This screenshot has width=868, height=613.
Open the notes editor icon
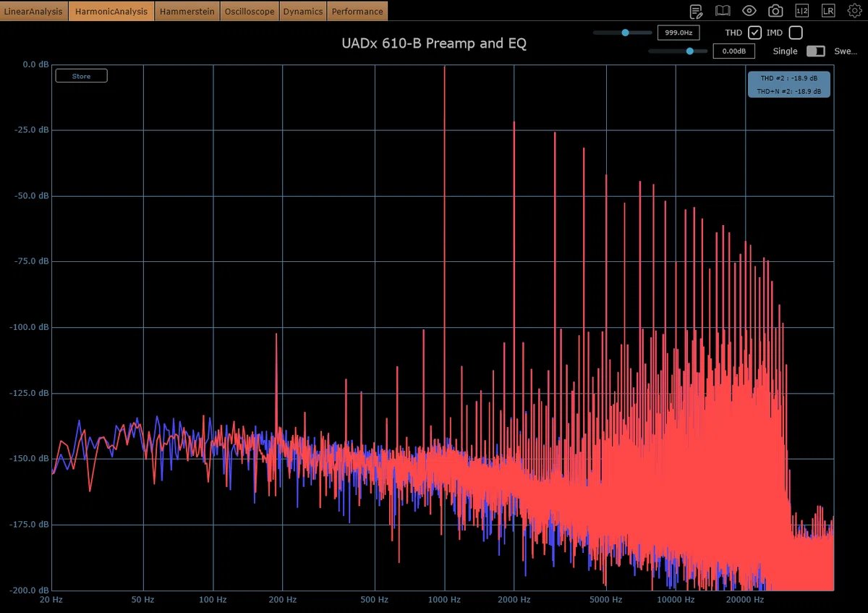coord(696,11)
